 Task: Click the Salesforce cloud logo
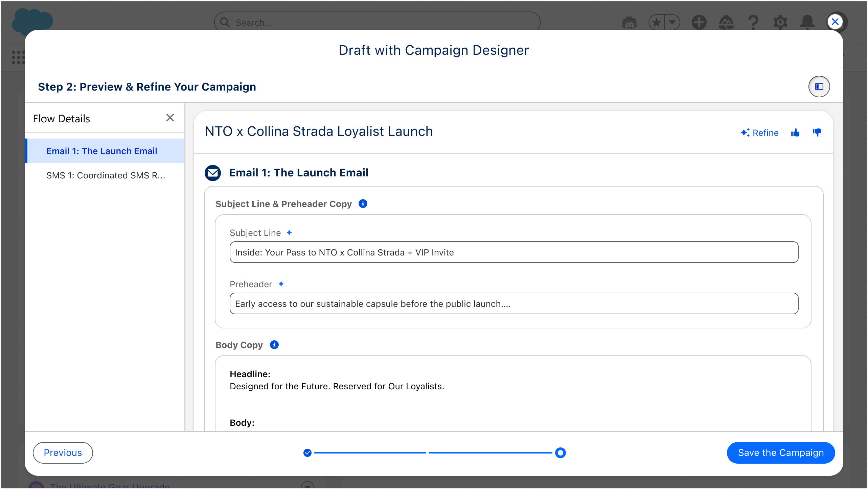point(32,21)
